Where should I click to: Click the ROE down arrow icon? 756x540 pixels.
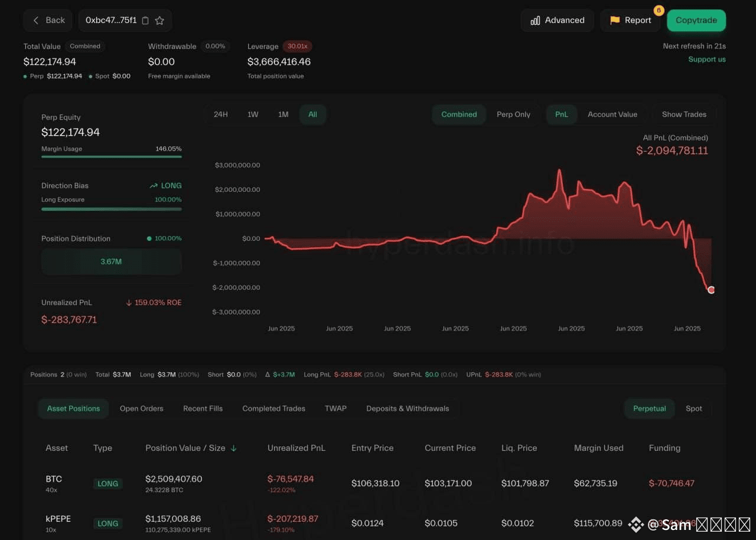pos(129,303)
